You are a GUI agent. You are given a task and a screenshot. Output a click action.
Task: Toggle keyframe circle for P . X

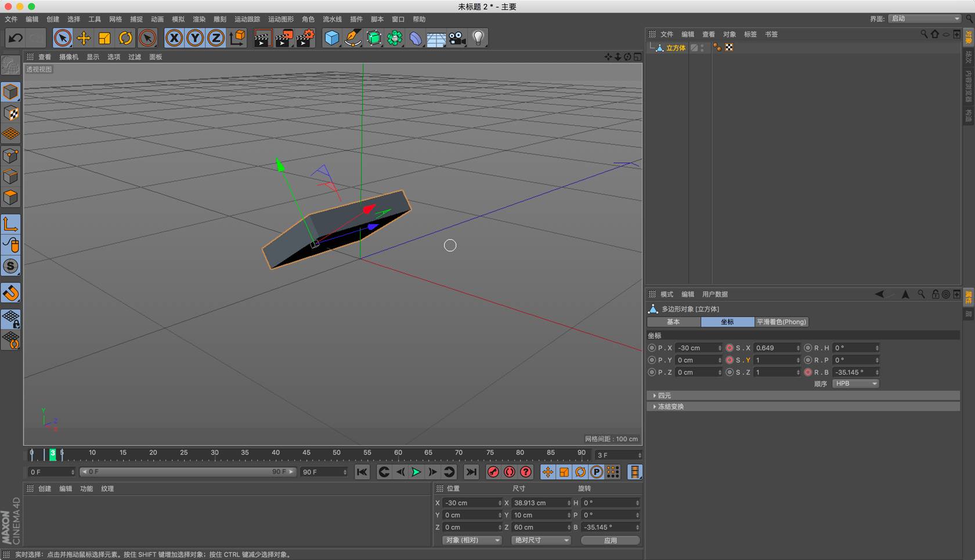[652, 348]
